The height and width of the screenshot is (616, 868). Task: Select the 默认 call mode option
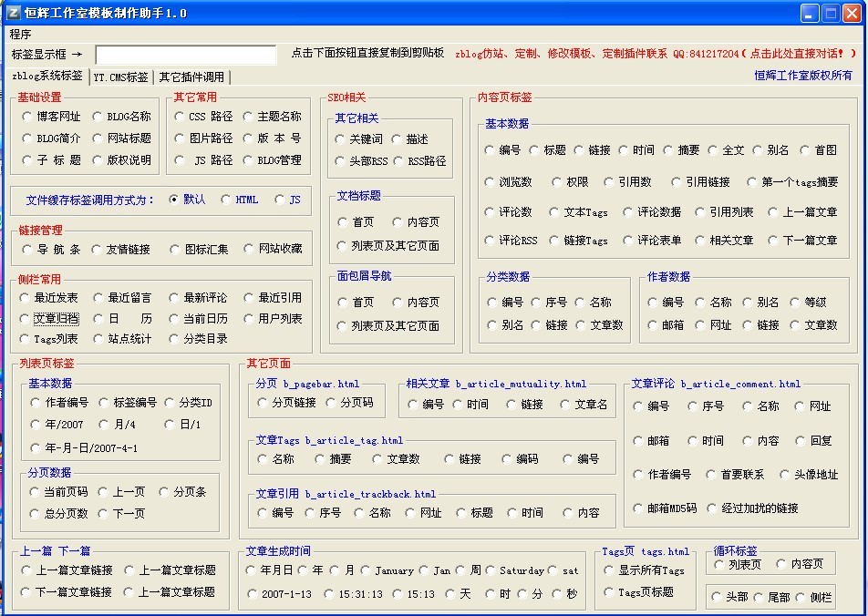coord(174,200)
